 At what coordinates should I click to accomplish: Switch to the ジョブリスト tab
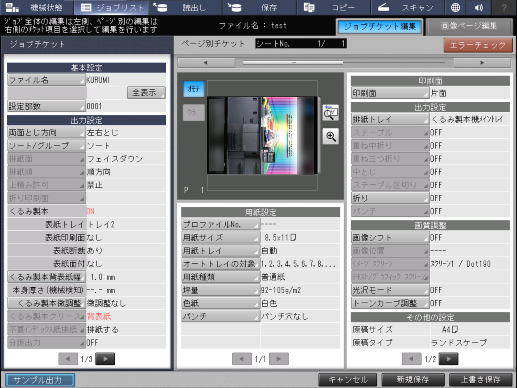112,7
